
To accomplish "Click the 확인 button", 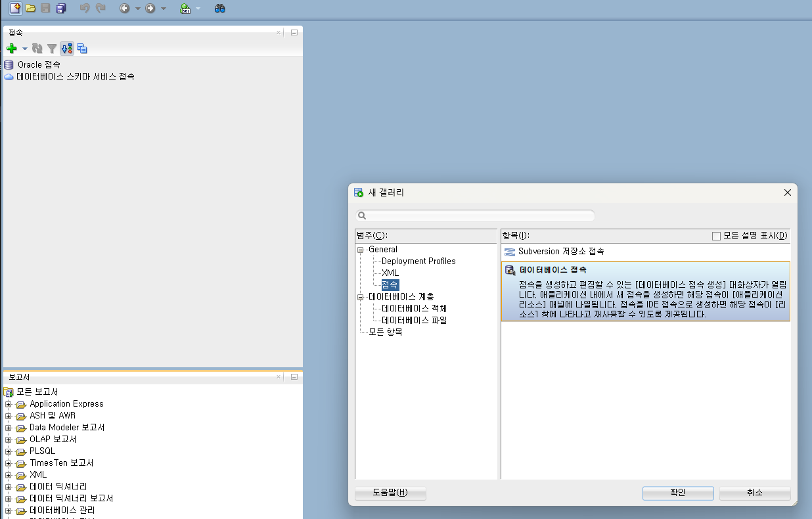I will (x=678, y=493).
